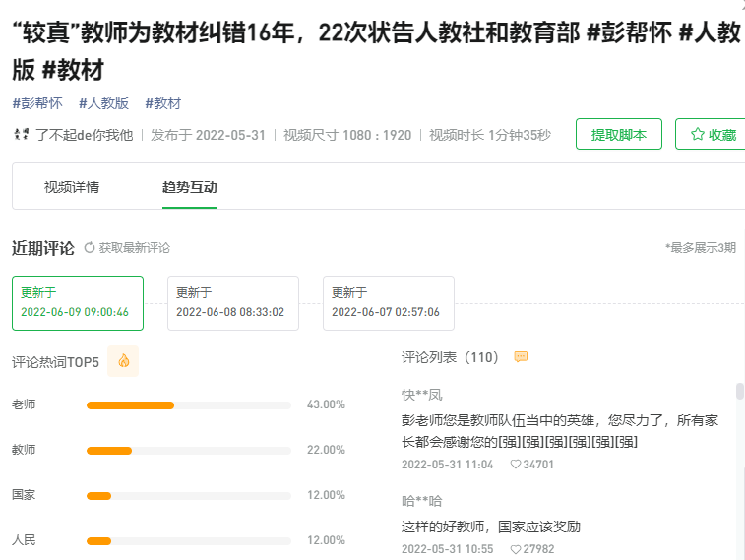Click the refresh icon beside 近期评论

tap(90, 247)
